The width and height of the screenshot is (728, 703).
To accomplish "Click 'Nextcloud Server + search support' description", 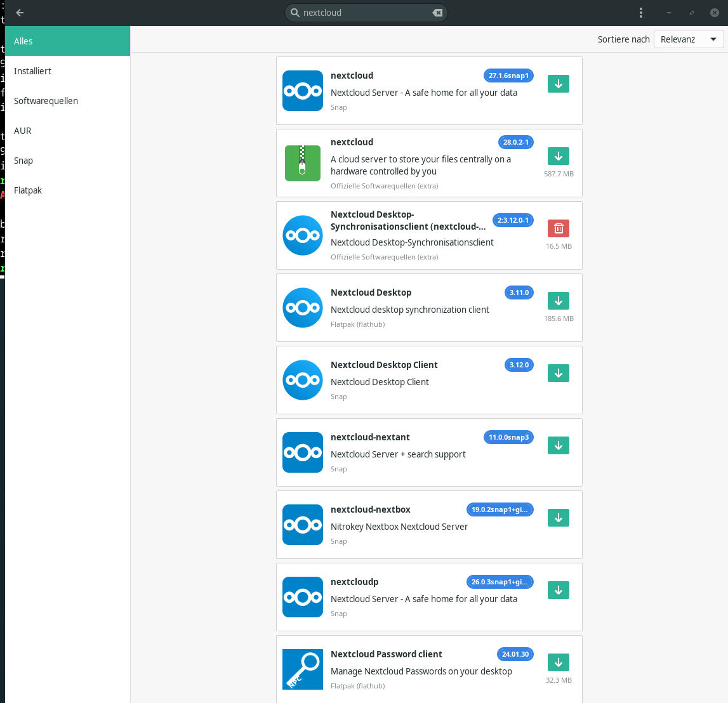I will pyautogui.click(x=398, y=454).
